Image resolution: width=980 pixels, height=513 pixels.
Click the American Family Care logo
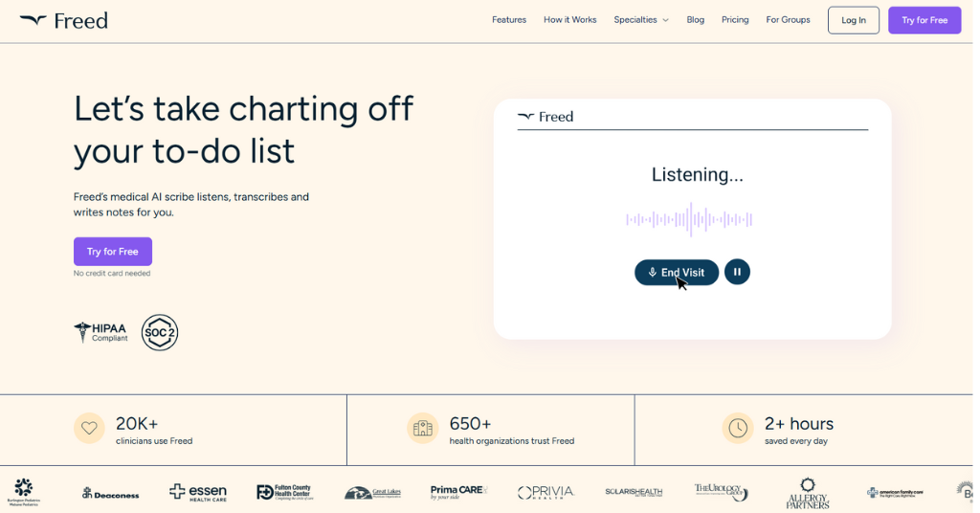pos(895,493)
